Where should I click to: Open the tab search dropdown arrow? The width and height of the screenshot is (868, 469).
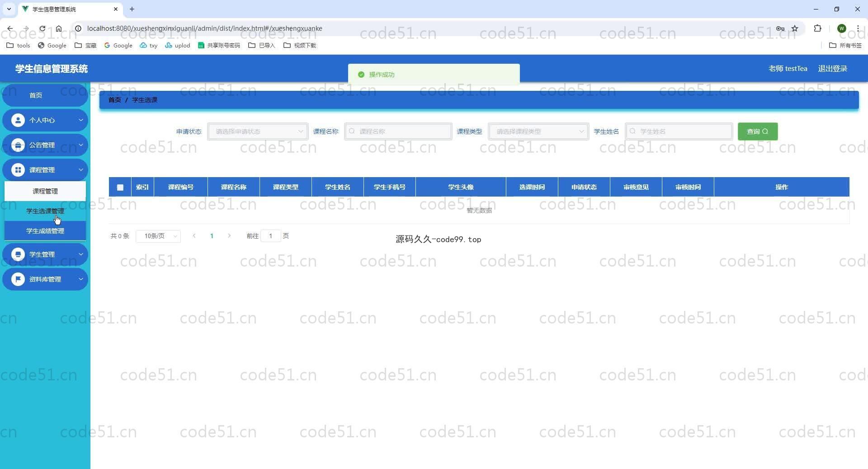pos(9,9)
